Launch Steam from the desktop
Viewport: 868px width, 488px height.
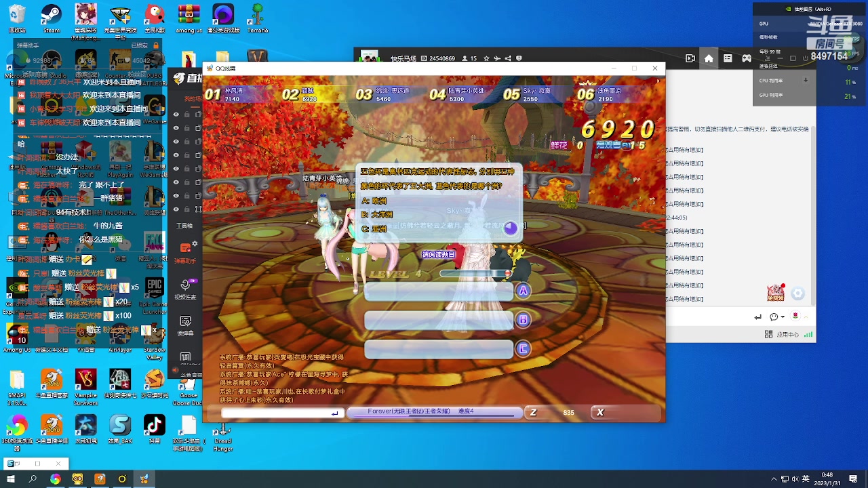click(x=52, y=18)
